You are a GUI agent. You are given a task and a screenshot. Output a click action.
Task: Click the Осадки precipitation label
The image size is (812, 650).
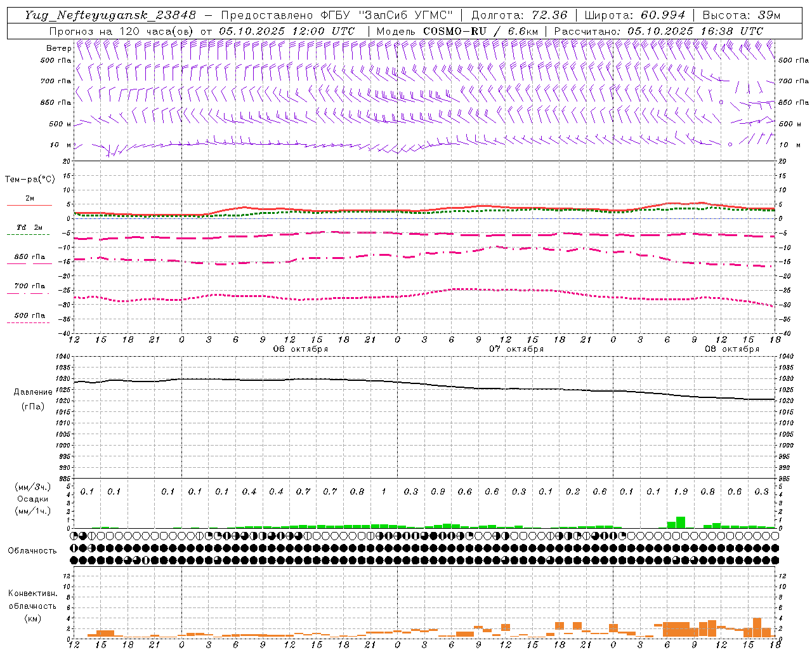click(x=33, y=499)
